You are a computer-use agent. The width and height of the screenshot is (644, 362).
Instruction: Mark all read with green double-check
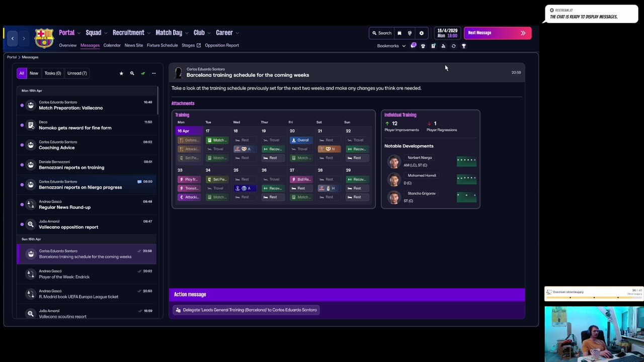coord(143,73)
